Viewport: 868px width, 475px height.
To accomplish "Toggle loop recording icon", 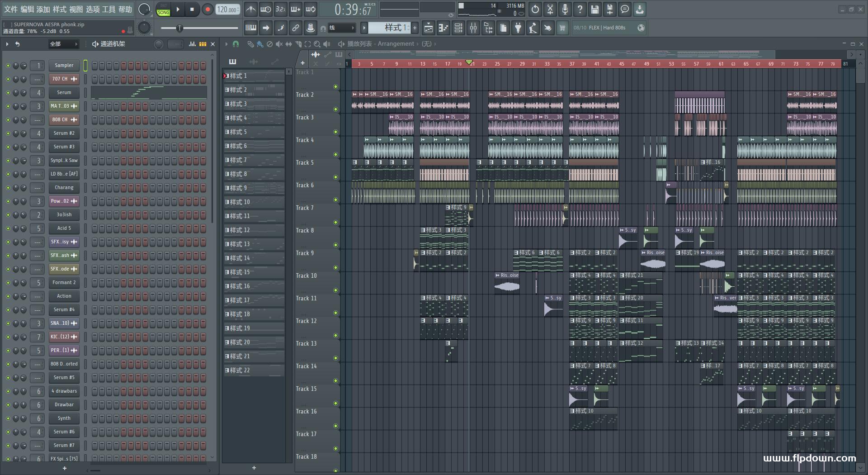I will (311, 9).
